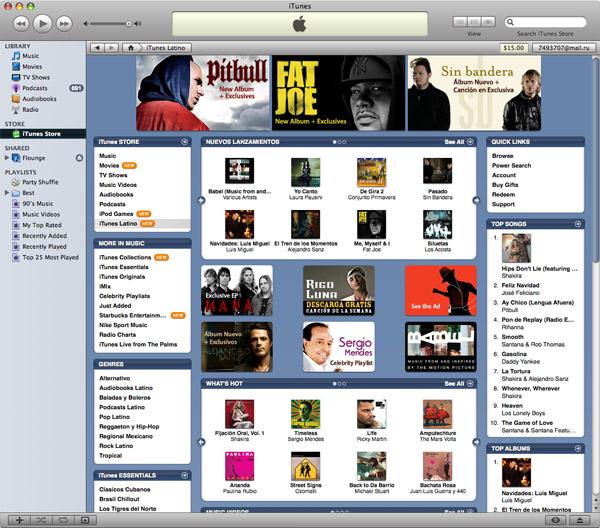Image resolution: width=600 pixels, height=528 pixels.
Task: Expand the Flounge shared library
Action: [x=7, y=158]
